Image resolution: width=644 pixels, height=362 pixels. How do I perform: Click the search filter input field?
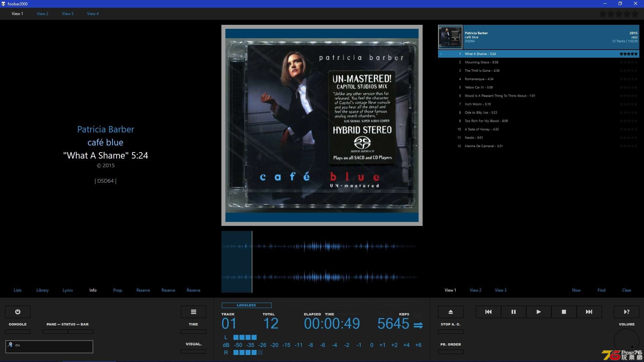[x=49, y=347]
